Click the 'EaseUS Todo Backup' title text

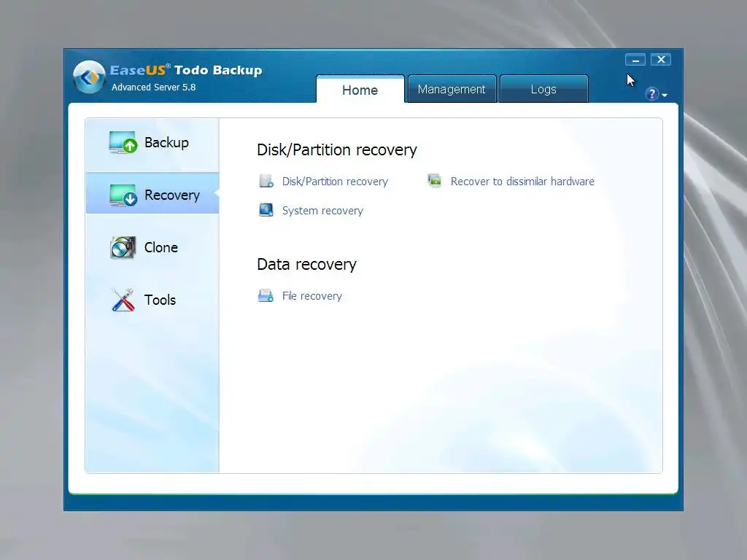click(186, 70)
